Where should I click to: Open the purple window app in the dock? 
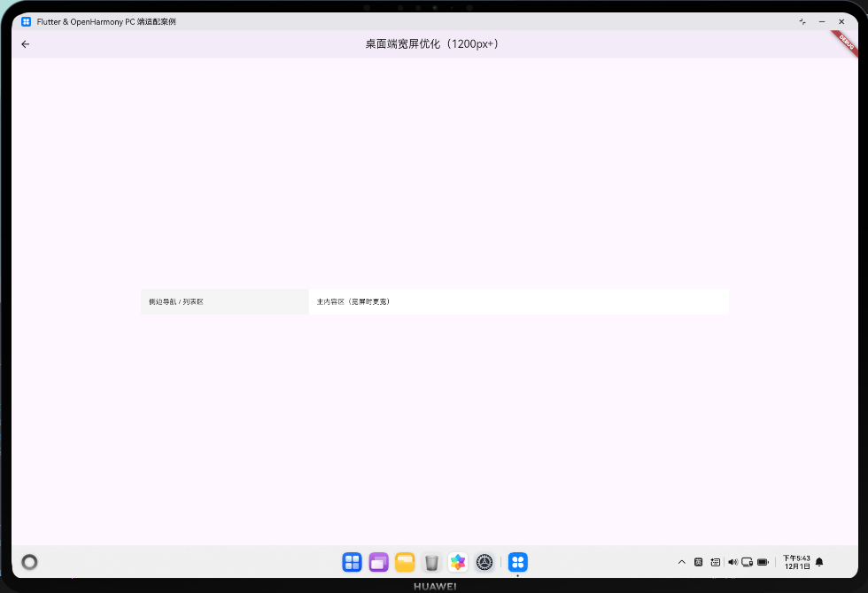pyautogui.click(x=378, y=562)
